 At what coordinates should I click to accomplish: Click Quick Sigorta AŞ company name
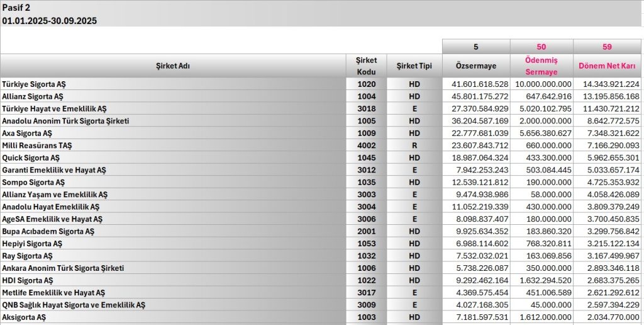(31, 157)
